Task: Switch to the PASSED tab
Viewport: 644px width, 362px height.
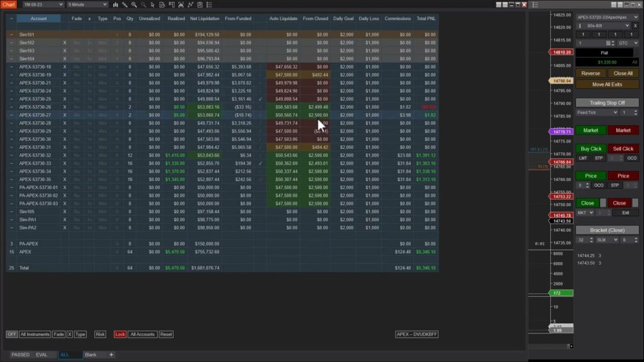Action: pos(19,354)
